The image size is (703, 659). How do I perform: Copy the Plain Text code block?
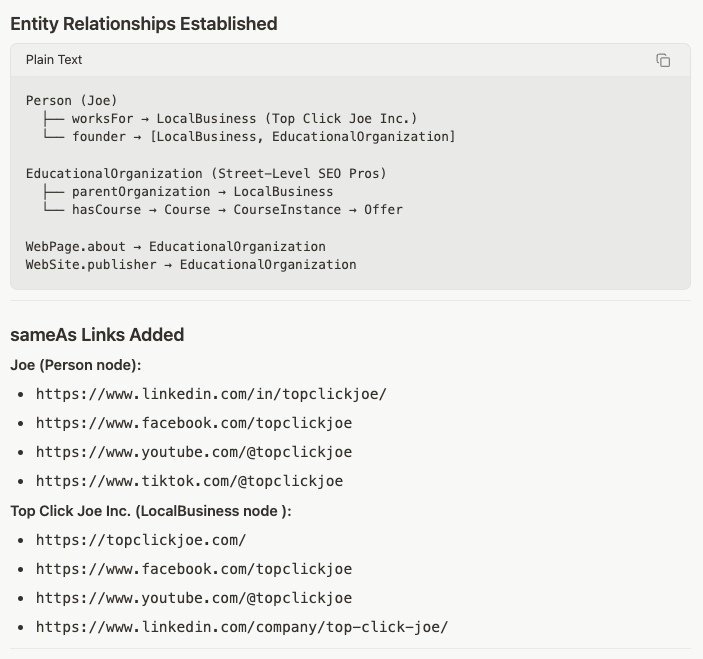point(663,60)
